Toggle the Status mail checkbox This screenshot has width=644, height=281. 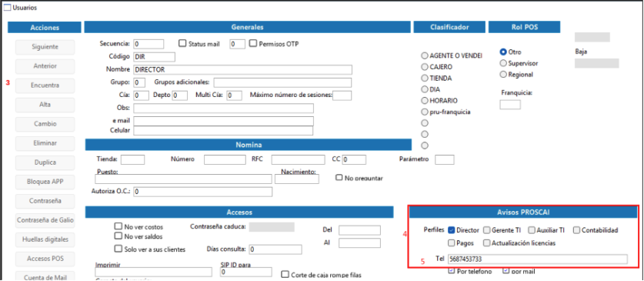183,43
